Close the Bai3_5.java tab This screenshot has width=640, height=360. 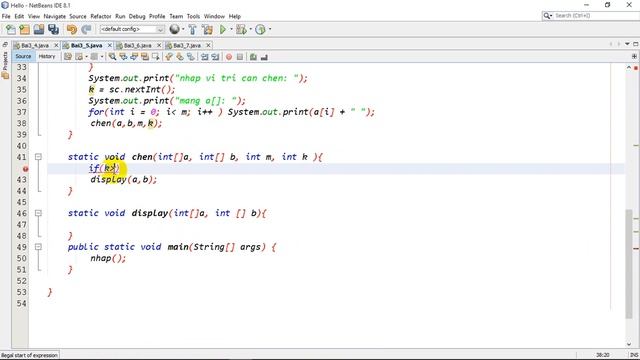[109, 45]
